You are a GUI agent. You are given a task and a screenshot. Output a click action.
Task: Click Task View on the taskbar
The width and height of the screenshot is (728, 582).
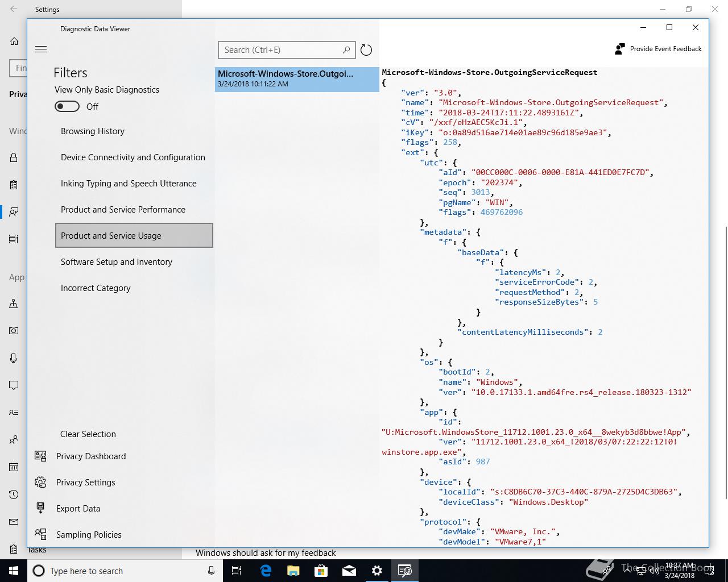pyautogui.click(x=237, y=571)
